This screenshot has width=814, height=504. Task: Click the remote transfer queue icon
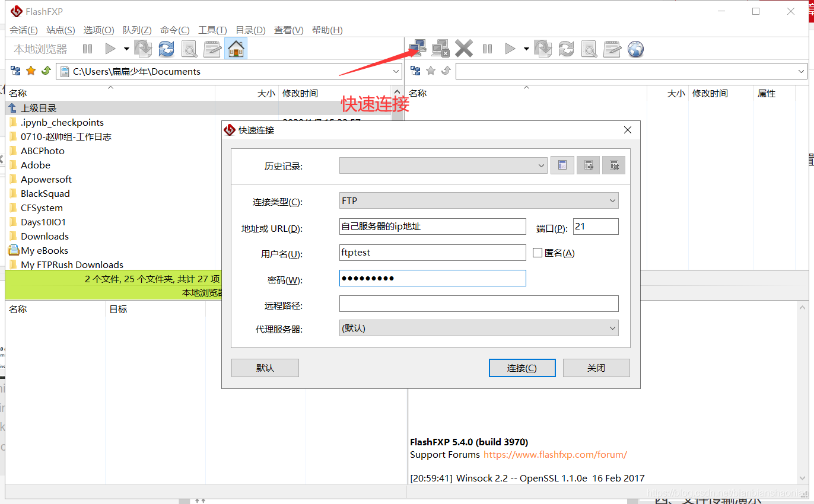(543, 49)
